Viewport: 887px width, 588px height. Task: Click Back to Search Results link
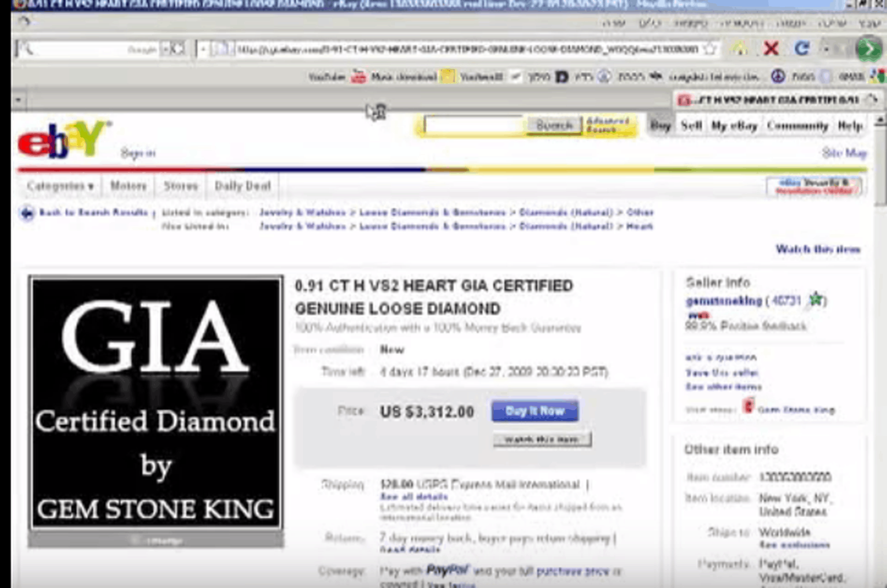click(x=94, y=213)
